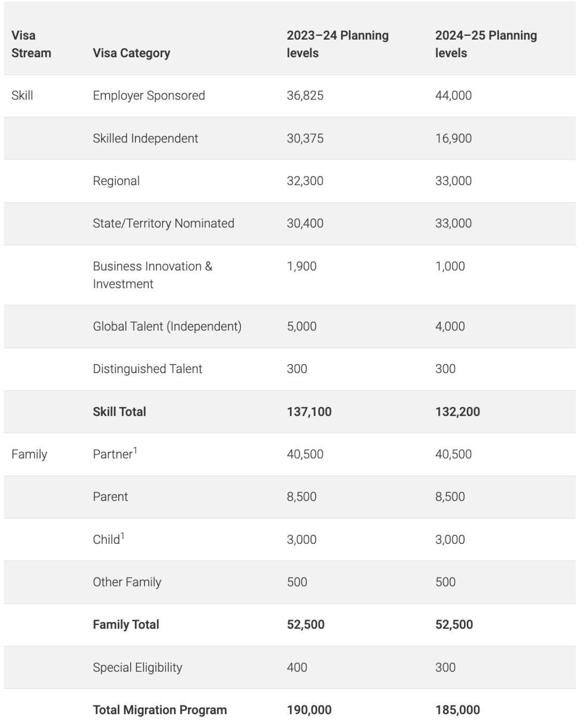This screenshot has height=728, width=578.
Task: Click the Distinguished Talent row label
Action: point(147,369)
